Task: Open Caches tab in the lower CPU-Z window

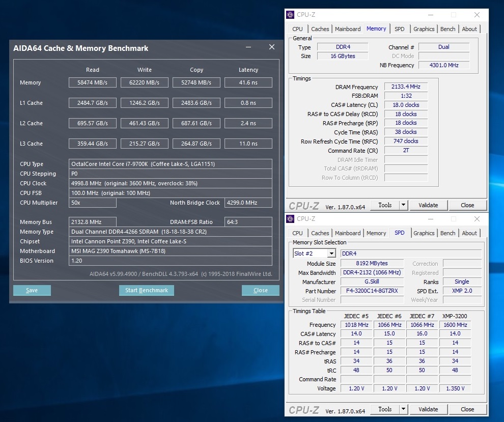Action: (x=320, y=233)
